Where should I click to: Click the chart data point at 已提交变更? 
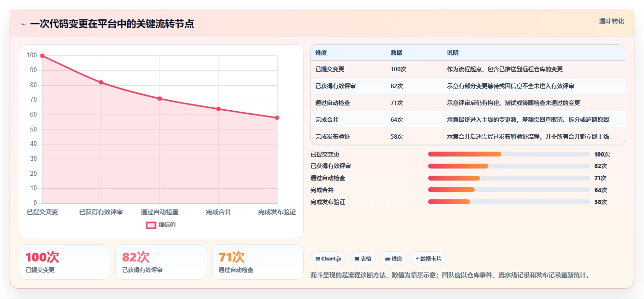(42, 56)
